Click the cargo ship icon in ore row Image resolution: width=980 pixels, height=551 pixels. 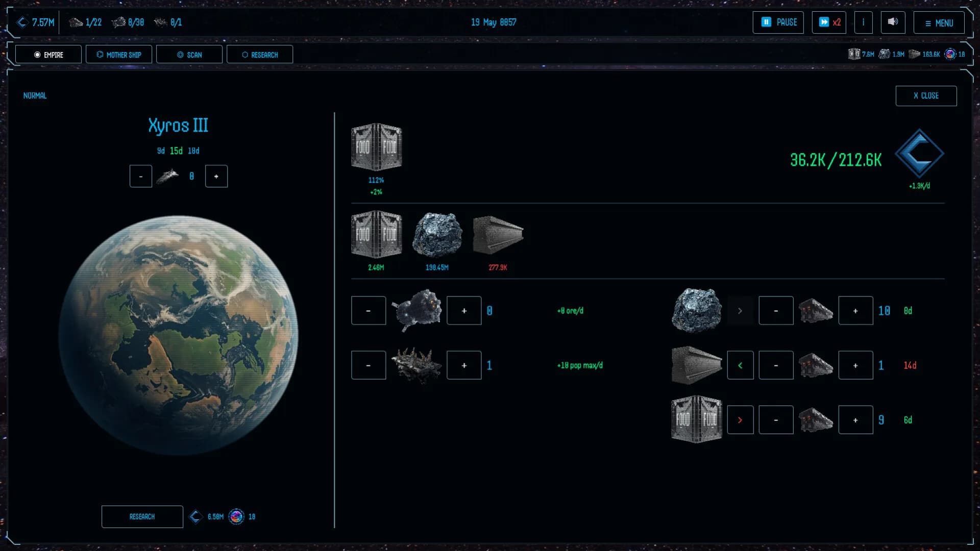816,311
